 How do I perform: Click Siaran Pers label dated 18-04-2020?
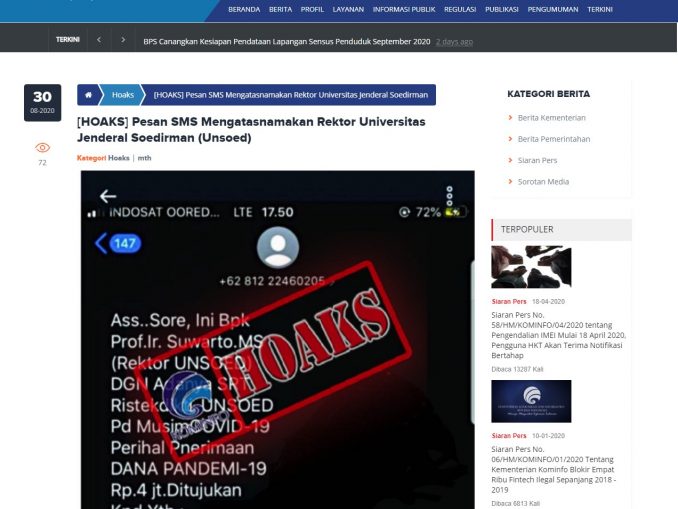[509, 301]
